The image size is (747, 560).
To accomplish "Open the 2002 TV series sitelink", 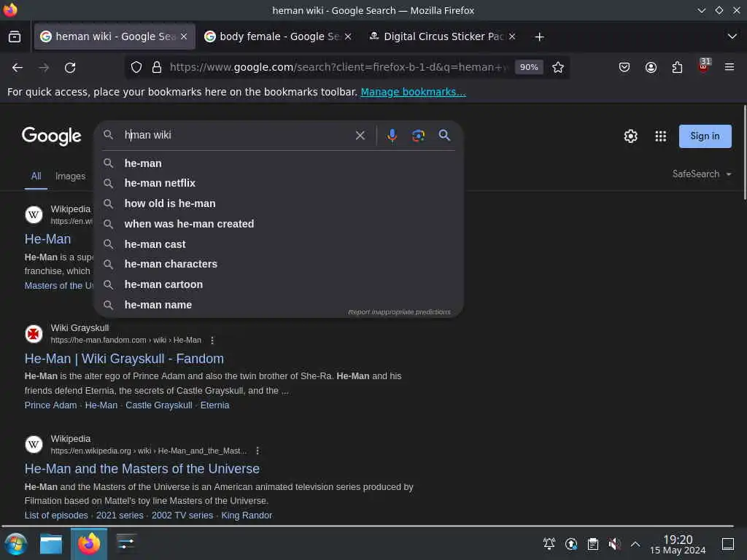I will pyautogui.click(x=182, y=516).
